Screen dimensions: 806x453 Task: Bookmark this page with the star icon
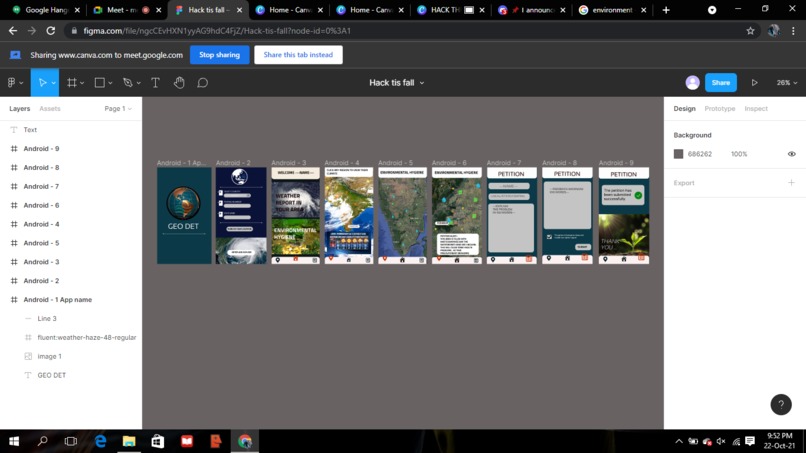pos(750,31)
